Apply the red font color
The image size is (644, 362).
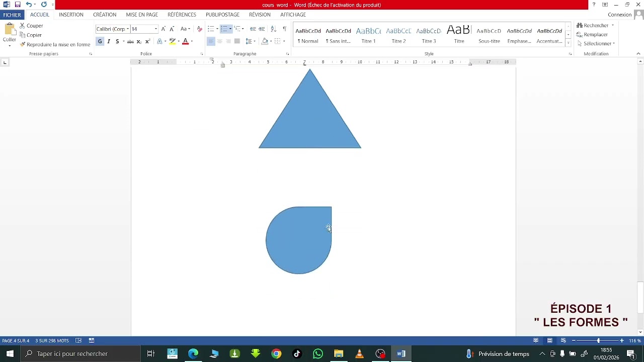tap(185, 41)
